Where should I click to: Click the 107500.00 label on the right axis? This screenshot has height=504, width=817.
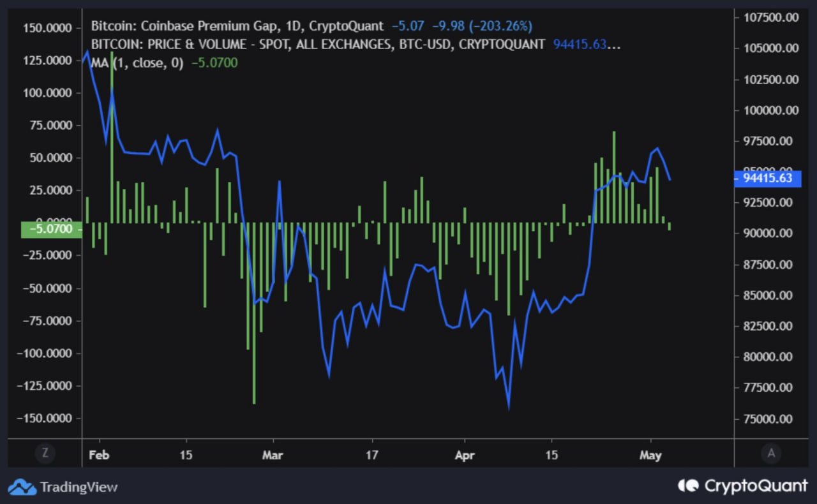pos(771,17)
